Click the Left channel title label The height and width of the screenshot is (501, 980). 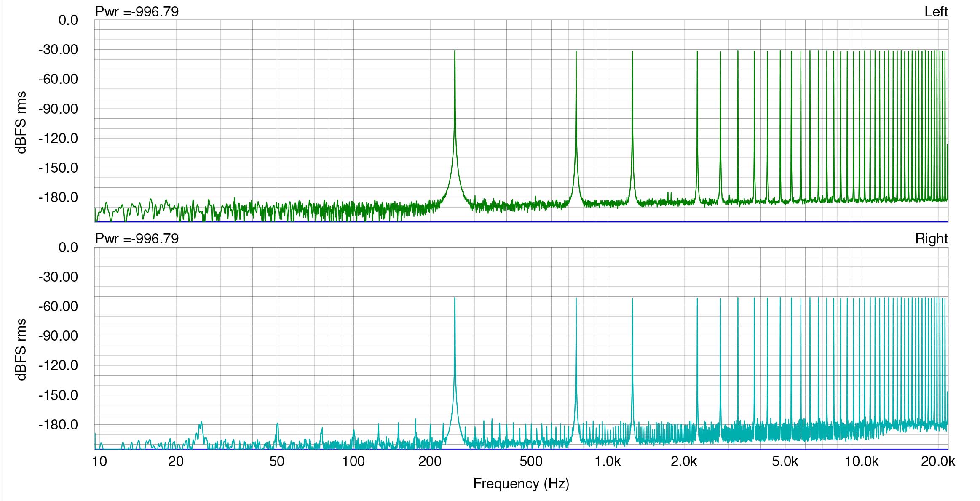(935, 11)
